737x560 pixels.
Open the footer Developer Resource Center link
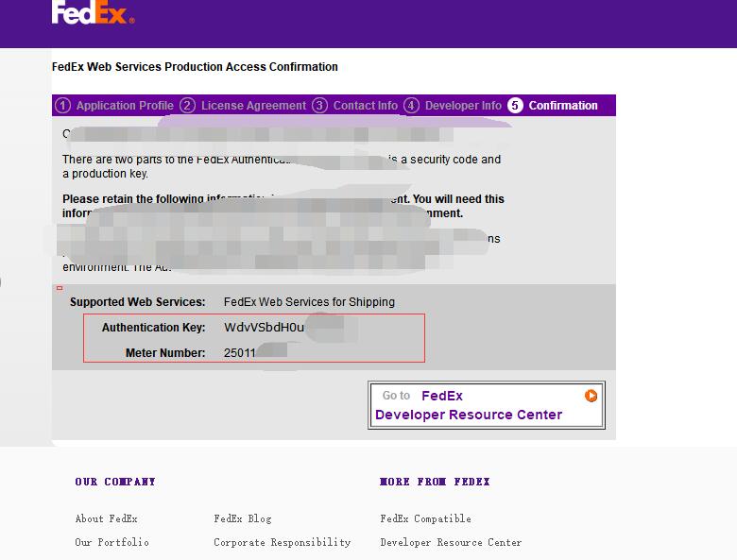tap(452, 542)
